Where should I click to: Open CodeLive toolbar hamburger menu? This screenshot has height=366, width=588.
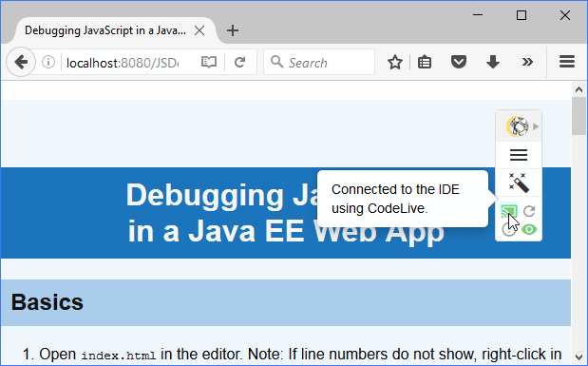coord(519,155)
